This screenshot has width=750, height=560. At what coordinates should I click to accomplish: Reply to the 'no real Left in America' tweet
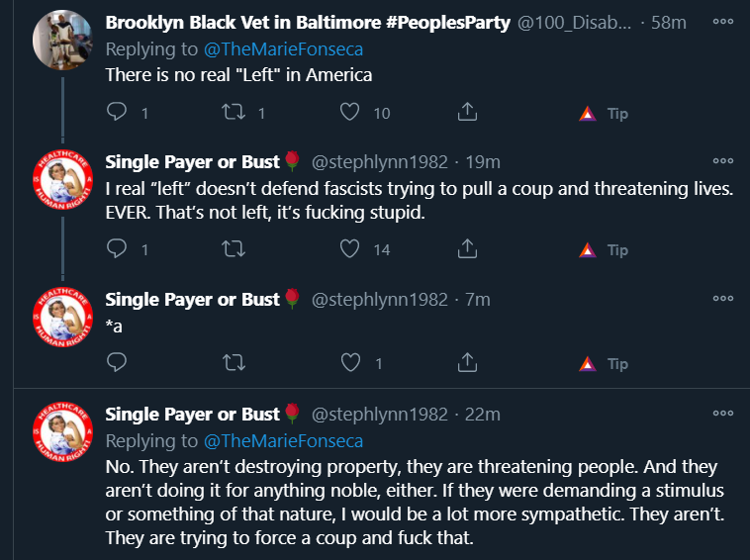117,112
